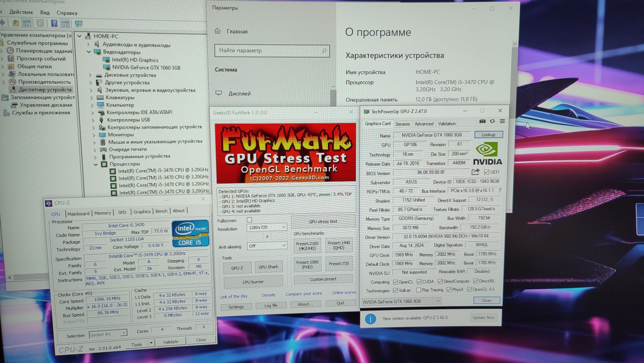Screen dimensions: 644x363
Task: Open the Socket #1 selection dropdown in CPU-Z
Action: coord(108,334)
